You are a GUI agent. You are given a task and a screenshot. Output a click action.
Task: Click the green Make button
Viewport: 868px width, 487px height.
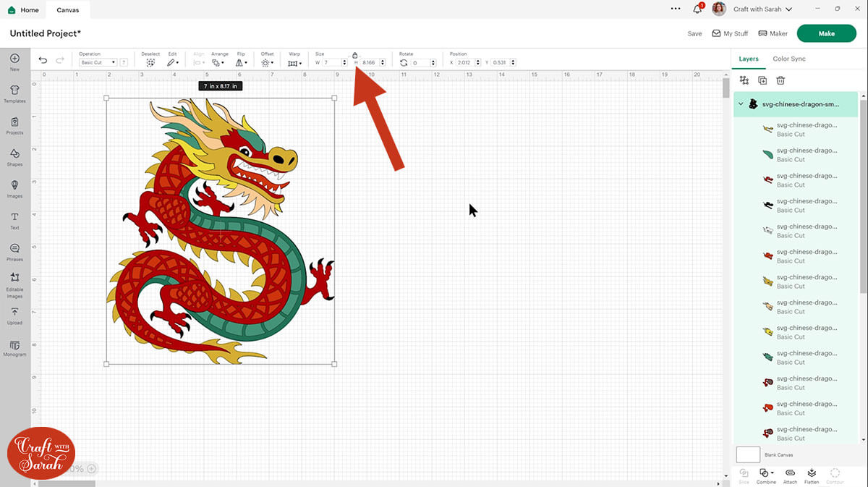[x=826, y=33]
